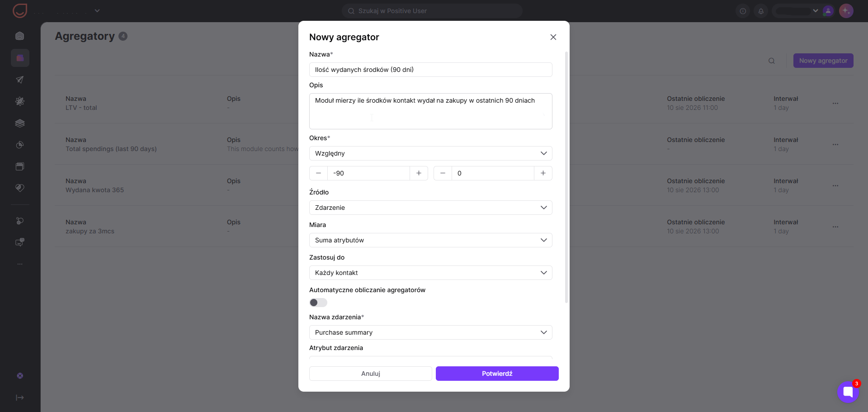Click into the Nazwa text field
Screen dimensions: 868x412
431,70
